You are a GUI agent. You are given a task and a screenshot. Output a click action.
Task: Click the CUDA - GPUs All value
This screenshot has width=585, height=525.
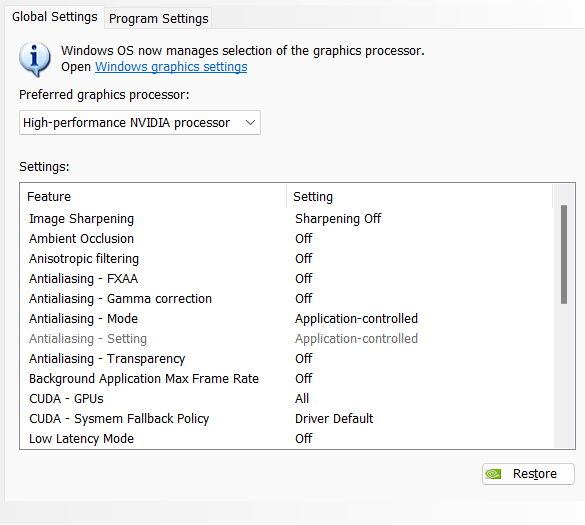302,399
